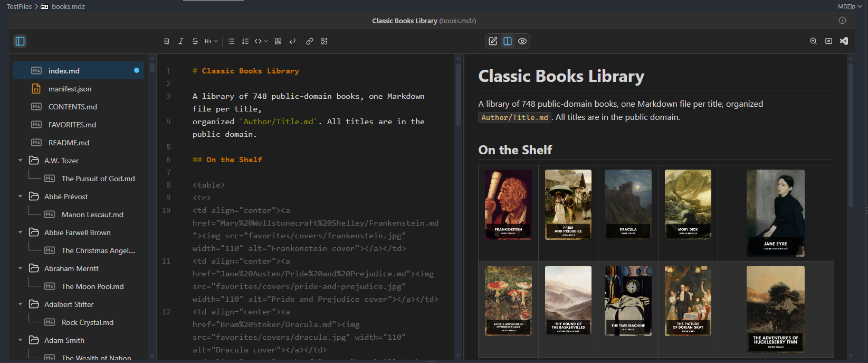Collapse the Abbie Farwell Brown folder
Image resolution: width=868 pixels, height=363 pixels.
pos(21,232)
